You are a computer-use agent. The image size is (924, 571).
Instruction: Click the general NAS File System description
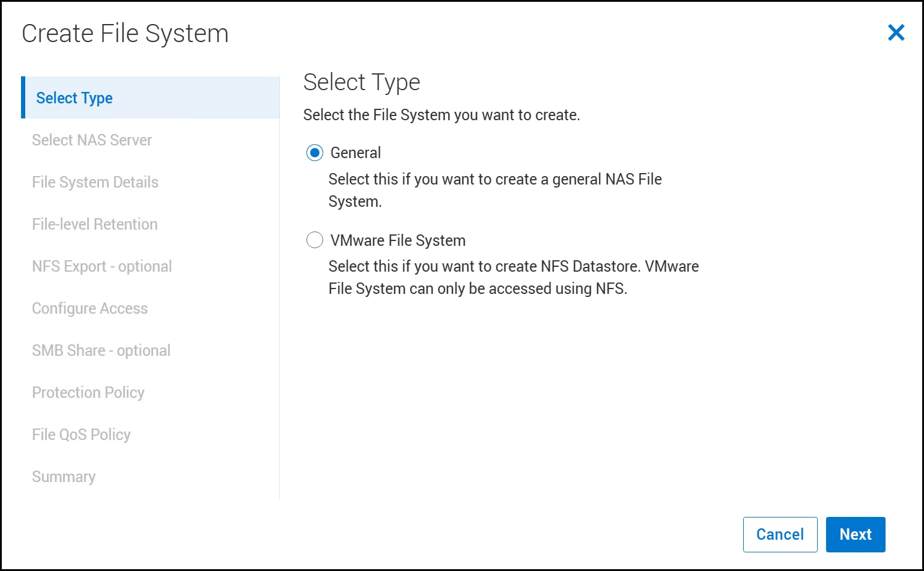tap(495, 190)
